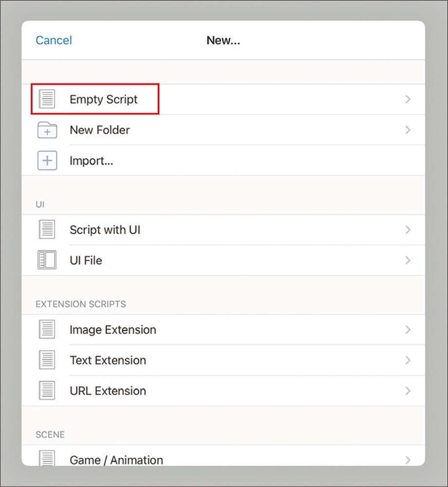The width and height of the screenshot is (448, 487).
Task: Click the Game / Animation script icon
Action: point(47,459)
